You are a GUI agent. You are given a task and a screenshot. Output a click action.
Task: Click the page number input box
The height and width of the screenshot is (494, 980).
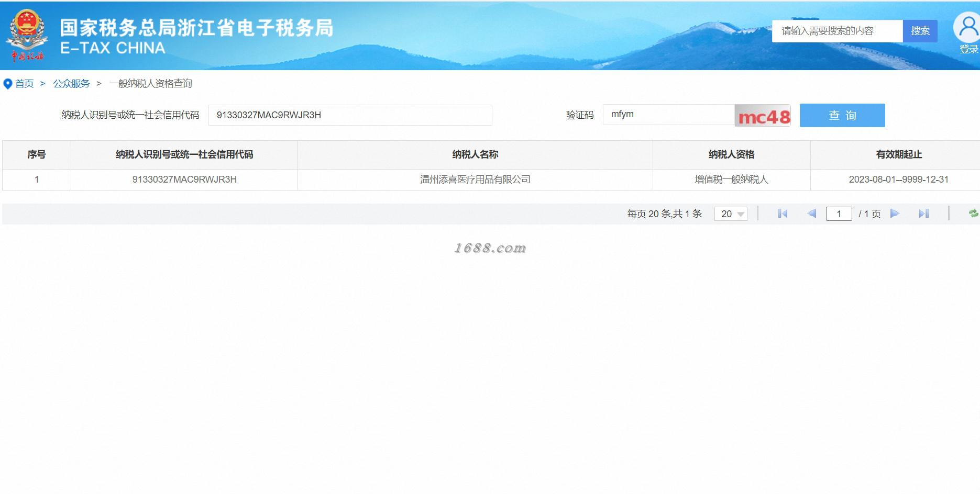pos(839,214)
